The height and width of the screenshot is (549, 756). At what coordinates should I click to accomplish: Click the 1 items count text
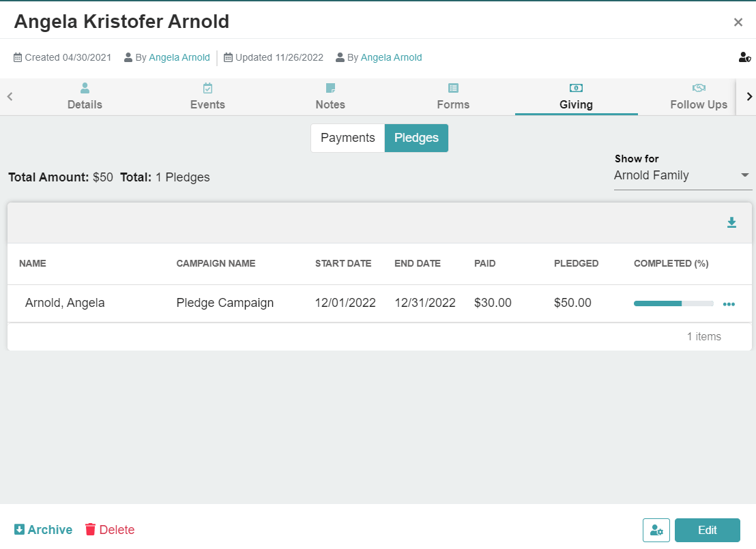tap(704, 336)
